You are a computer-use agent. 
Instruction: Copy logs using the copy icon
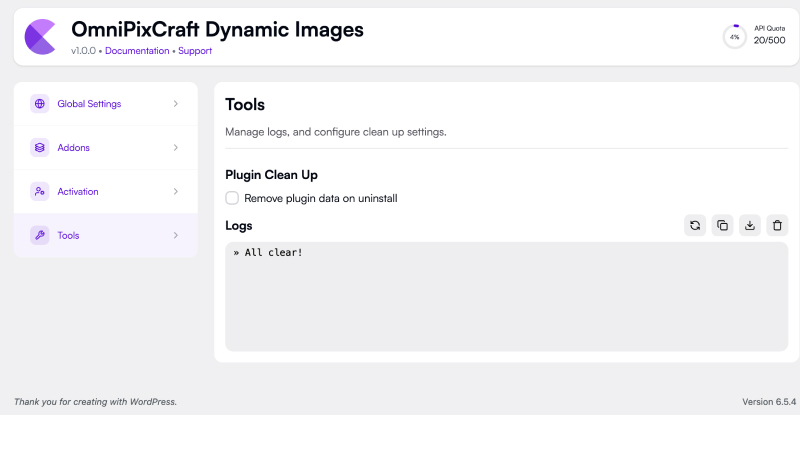tap(722, 226)
